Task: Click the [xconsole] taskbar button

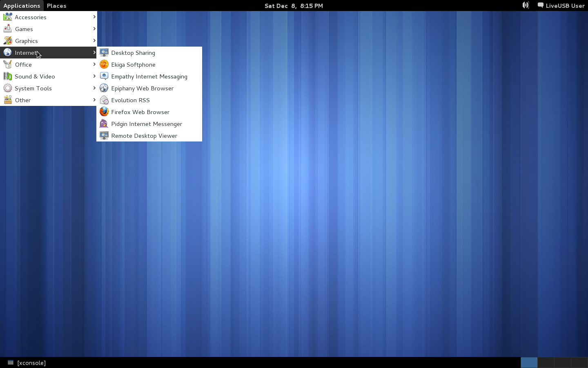Action: click(27, 363)
